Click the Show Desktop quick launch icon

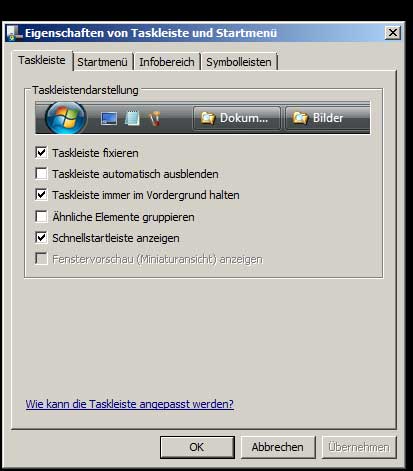pyautogui.click(x=109, y=118)
